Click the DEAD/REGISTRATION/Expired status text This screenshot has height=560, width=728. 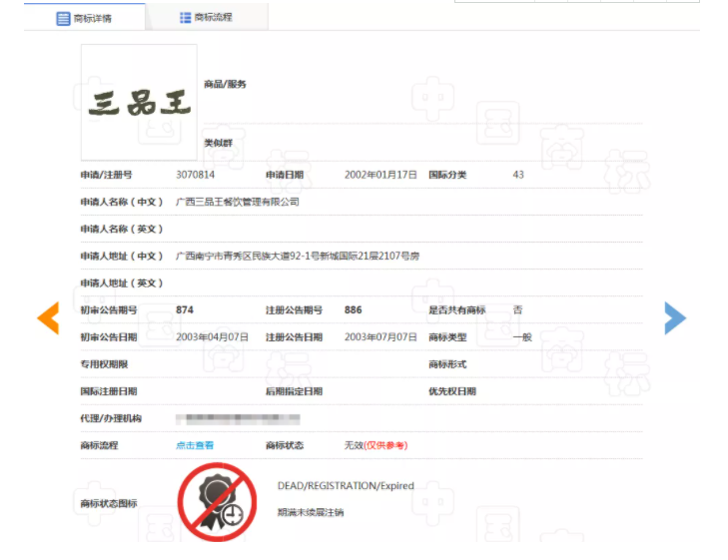click(345, 486)
